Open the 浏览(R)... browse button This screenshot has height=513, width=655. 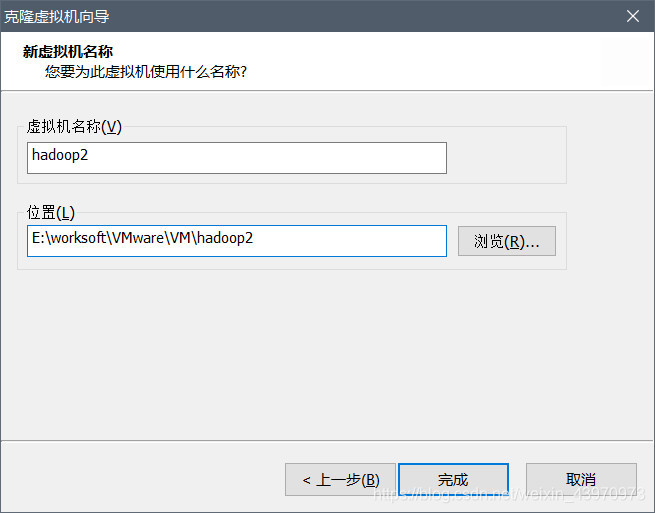pos(507,241)
